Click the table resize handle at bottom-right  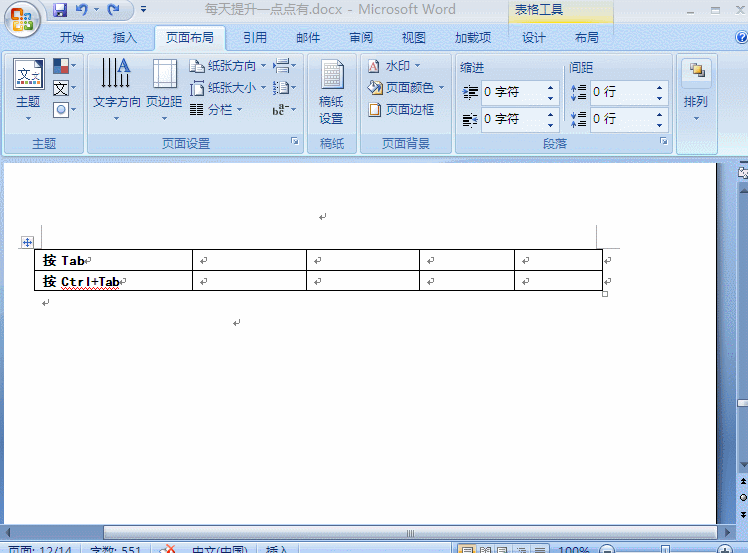605,294
